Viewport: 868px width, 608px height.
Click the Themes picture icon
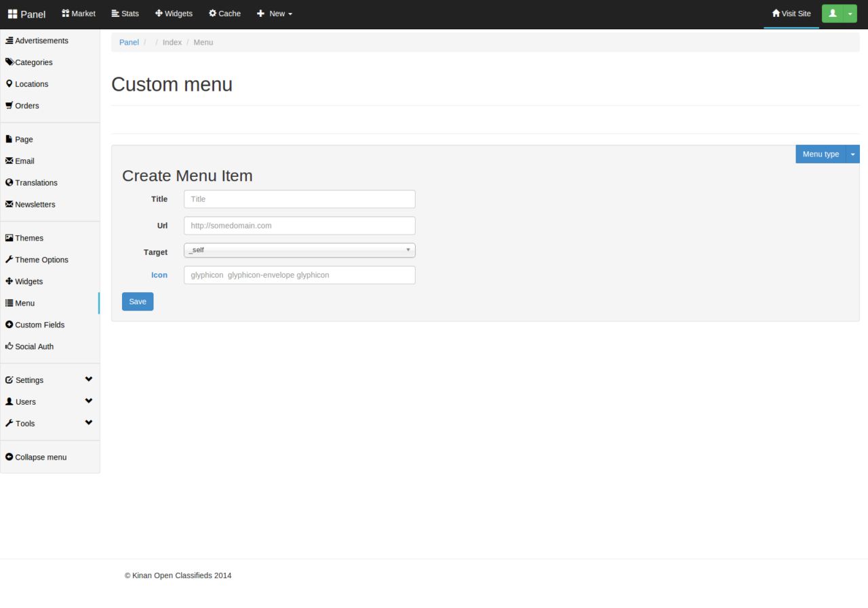click(9, 239)
